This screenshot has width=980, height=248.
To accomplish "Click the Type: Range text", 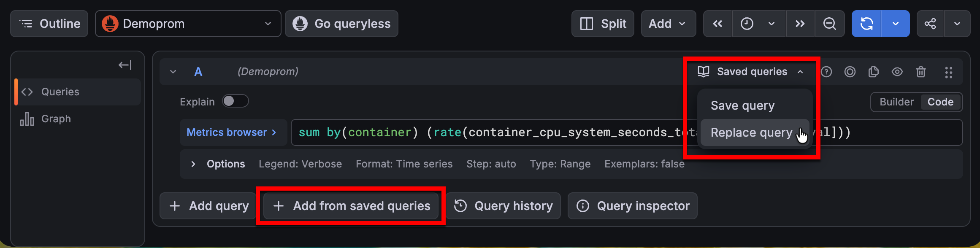I will click(560, 164).
